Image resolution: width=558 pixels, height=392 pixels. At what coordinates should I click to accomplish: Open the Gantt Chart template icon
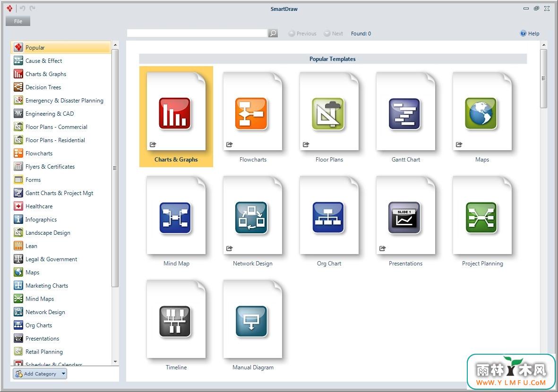[404, 113]
